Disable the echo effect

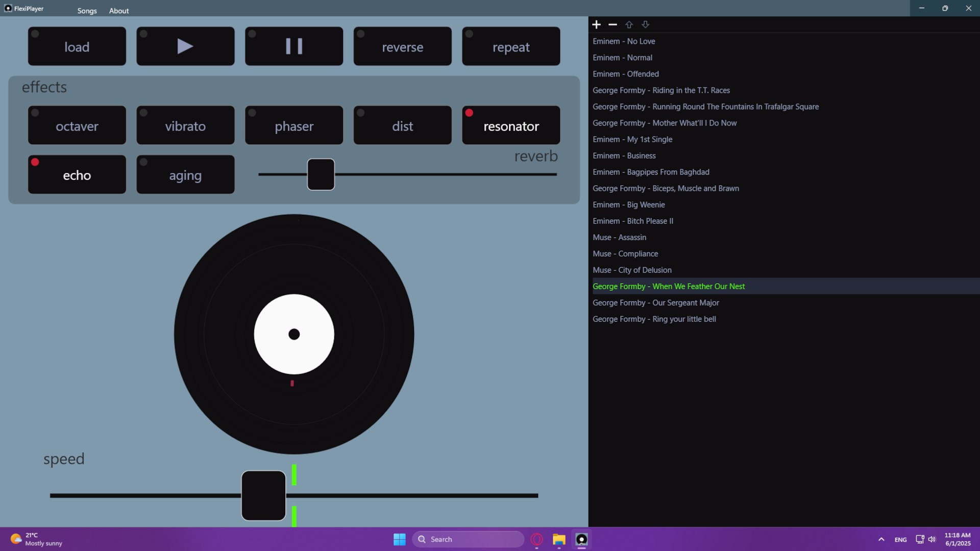click(x=77, y=174)
